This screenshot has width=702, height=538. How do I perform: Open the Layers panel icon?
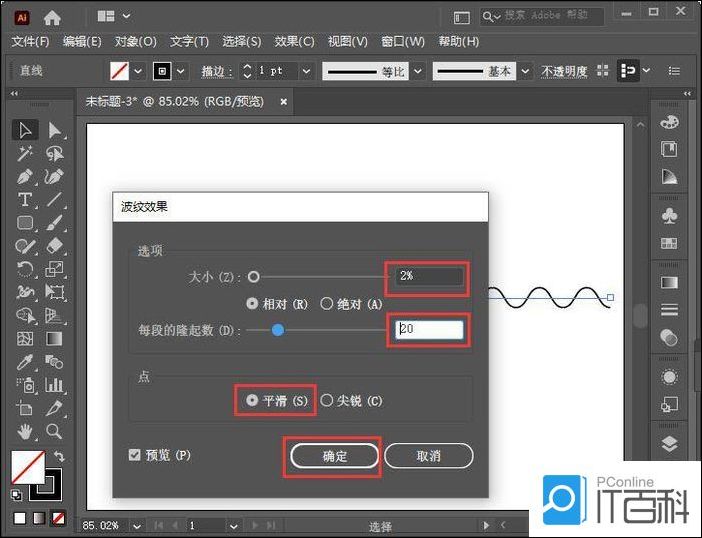pos(669,444)
